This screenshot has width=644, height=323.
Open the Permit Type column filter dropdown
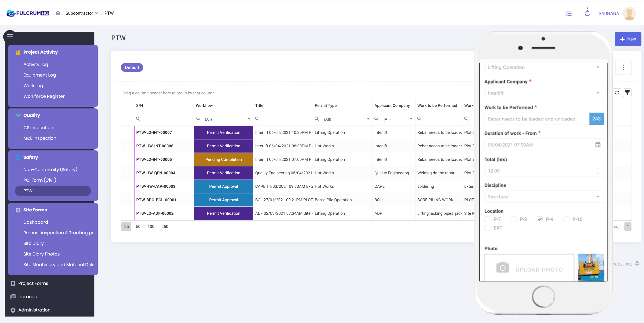tap(368, 119)
